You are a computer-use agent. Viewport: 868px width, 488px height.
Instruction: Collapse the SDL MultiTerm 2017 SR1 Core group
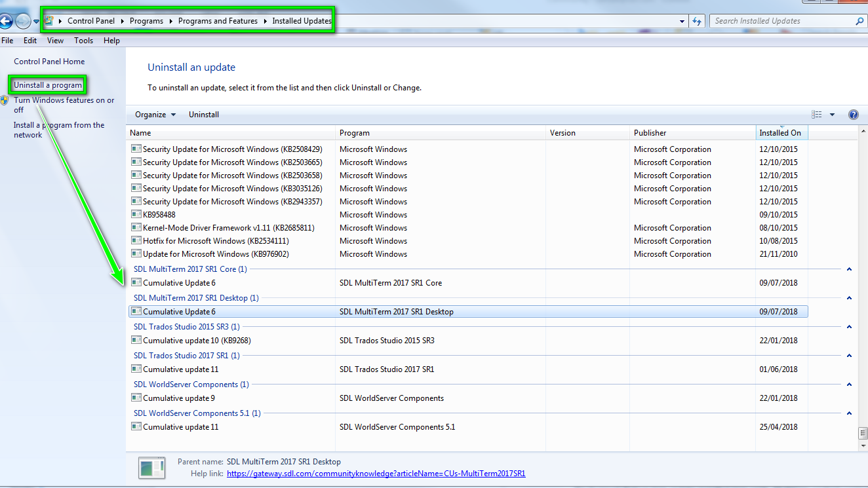[849, 269]
